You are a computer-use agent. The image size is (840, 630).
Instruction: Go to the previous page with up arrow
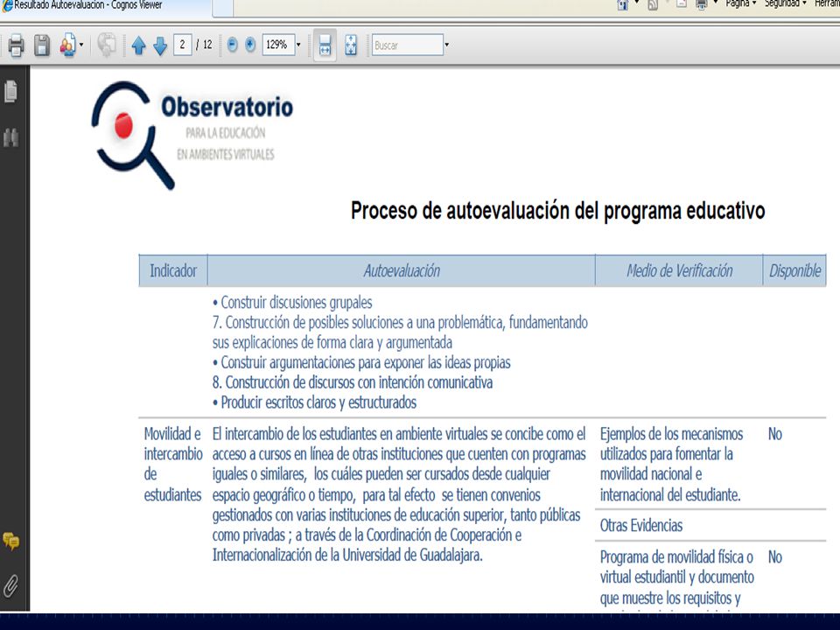click(x=139, y=45)
